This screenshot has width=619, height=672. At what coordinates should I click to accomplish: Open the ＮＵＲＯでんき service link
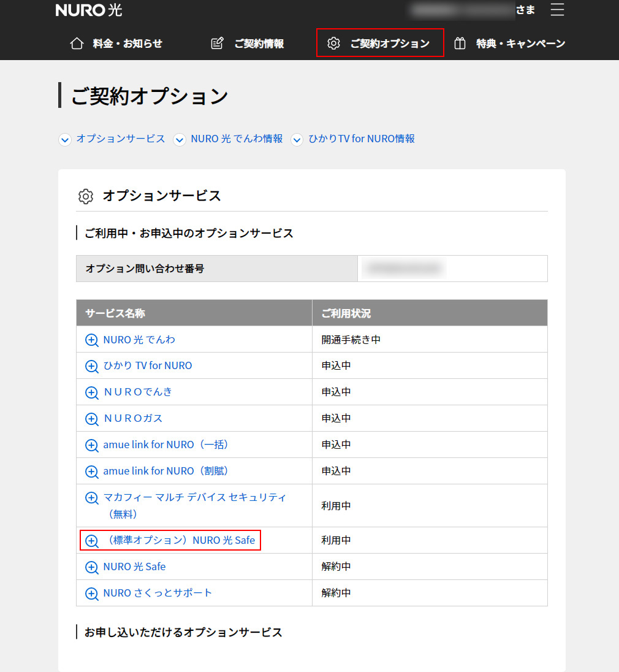(137, 392)
